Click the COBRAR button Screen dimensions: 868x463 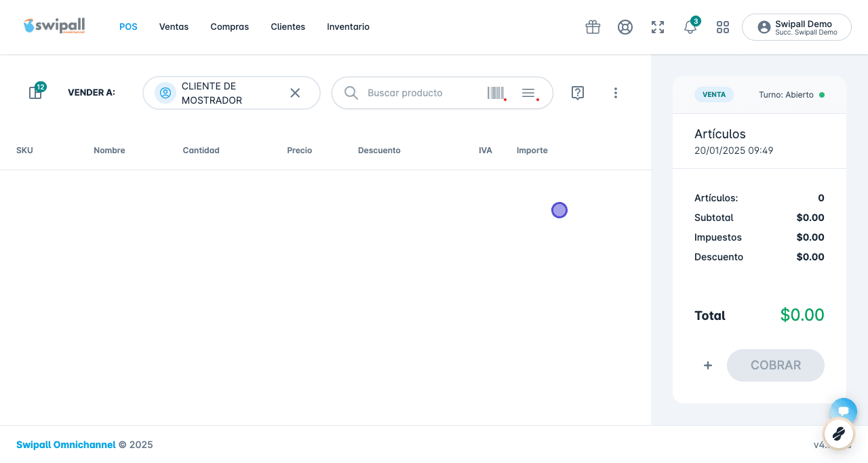[776, 365]
